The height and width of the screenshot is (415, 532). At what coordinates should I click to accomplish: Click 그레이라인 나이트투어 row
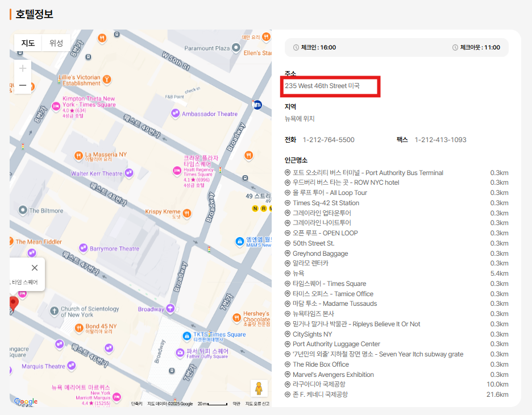tap(396, 223)
